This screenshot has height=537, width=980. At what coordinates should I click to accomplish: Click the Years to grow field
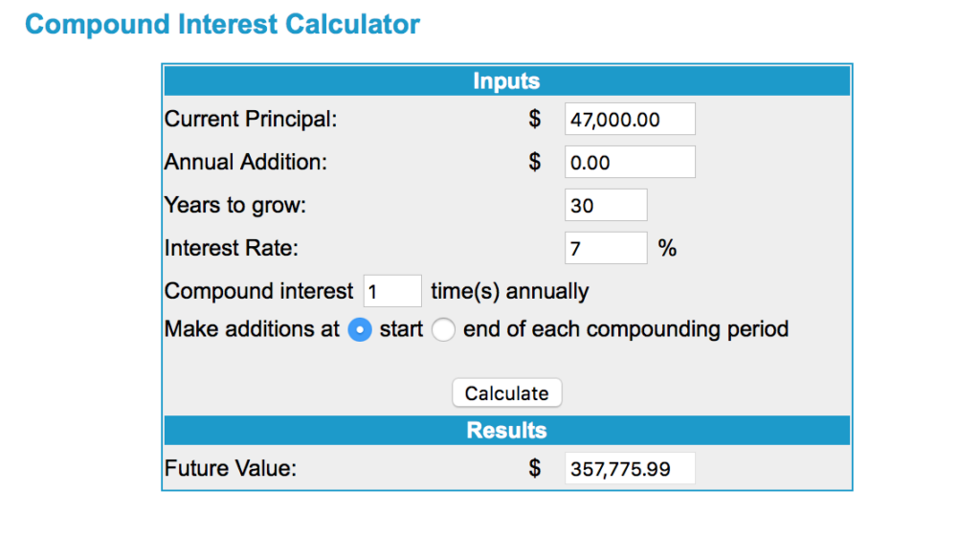pyautogui.click(x=606, y=206)
